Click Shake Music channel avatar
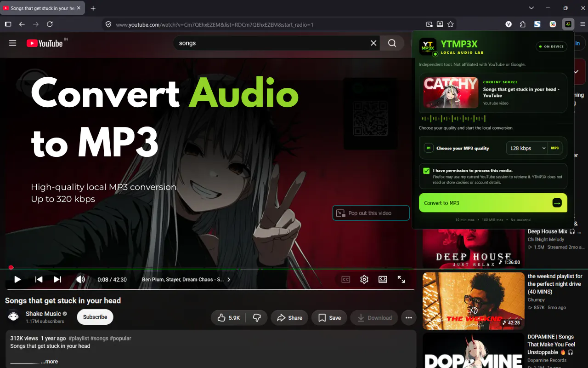The image size is (588, 368). [x=14, y=317]
